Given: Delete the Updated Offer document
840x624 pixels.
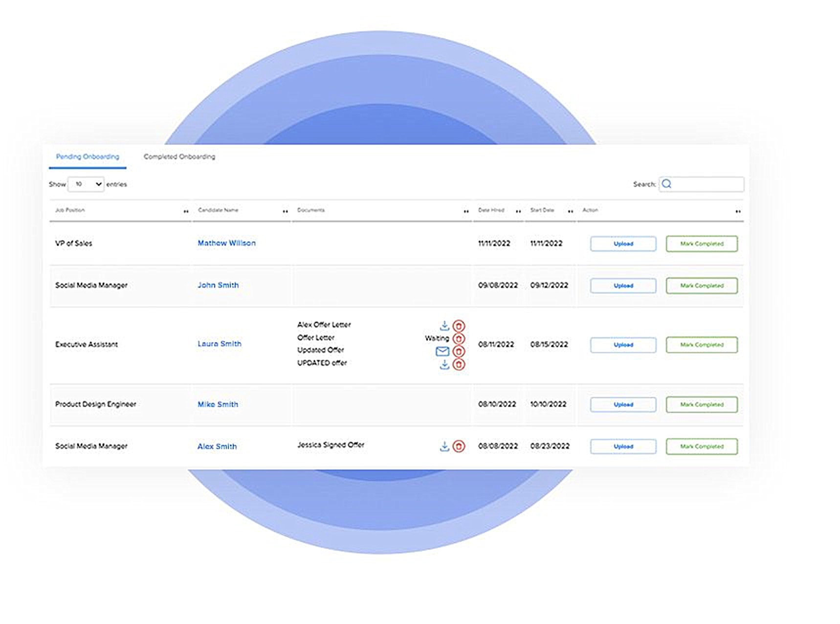Looking at the screenshot, I should coord(459,351).
